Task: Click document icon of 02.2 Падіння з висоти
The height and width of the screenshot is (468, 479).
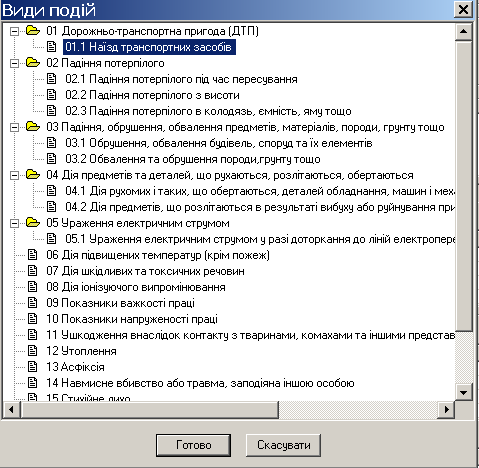Action: coord(52,95)
